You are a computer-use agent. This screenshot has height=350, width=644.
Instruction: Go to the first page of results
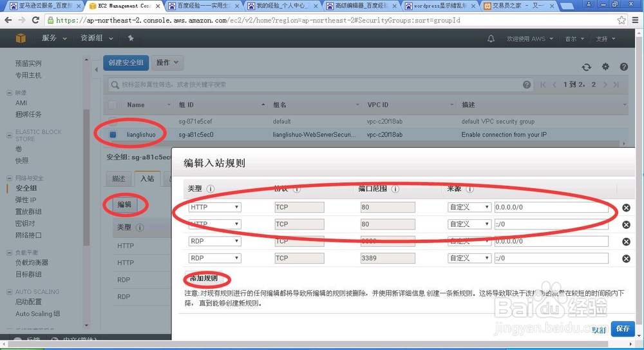point(544,84)
